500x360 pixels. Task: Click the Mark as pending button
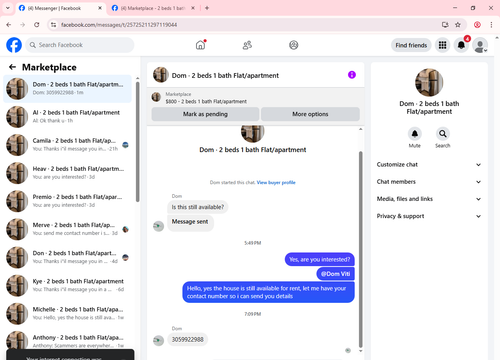(205, 114)
